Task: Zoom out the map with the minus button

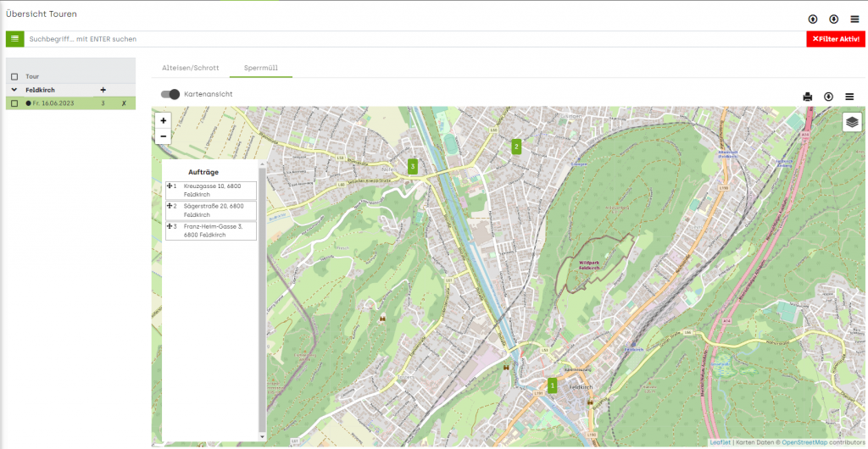Action: point(164,136)
